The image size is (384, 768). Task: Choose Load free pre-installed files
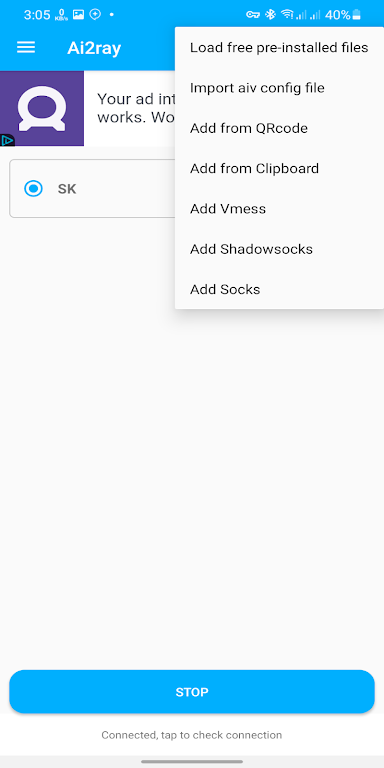tap(279, 48)
